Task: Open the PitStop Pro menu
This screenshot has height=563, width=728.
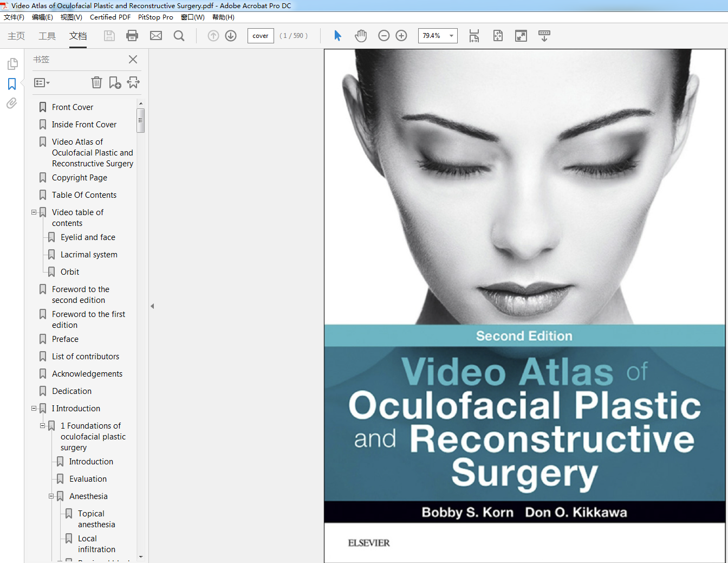Action: coord(155,17)
